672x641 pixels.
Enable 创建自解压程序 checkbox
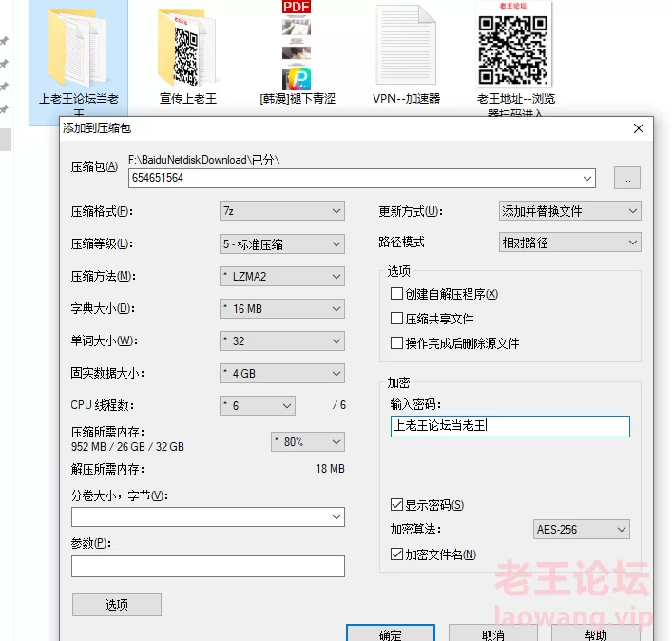397,294
